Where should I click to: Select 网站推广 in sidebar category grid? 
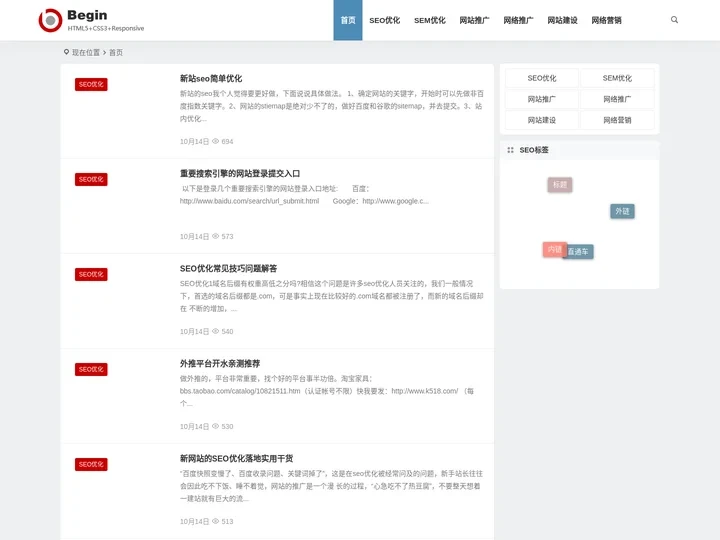pos(542,99)
